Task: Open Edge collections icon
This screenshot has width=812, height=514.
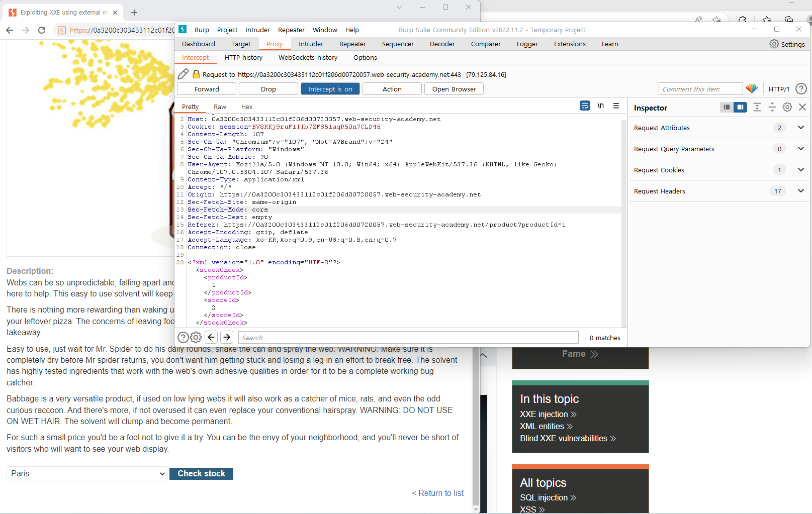Action: (x=789, y=20)
